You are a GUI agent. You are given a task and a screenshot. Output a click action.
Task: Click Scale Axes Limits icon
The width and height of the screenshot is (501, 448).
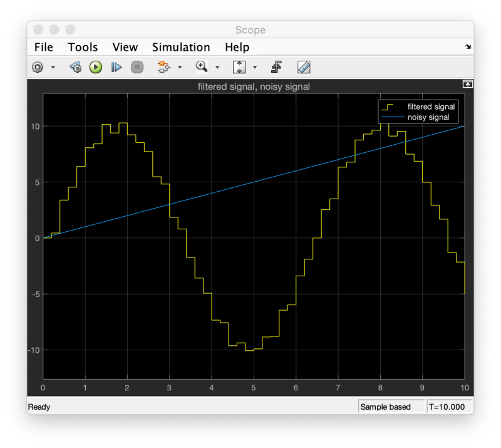tap(239, 67)
